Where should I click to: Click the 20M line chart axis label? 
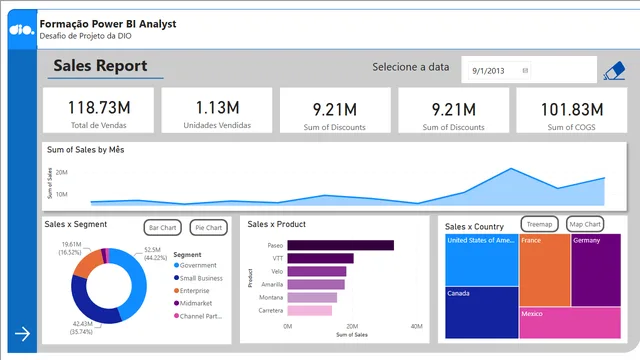tap(62, 172)
